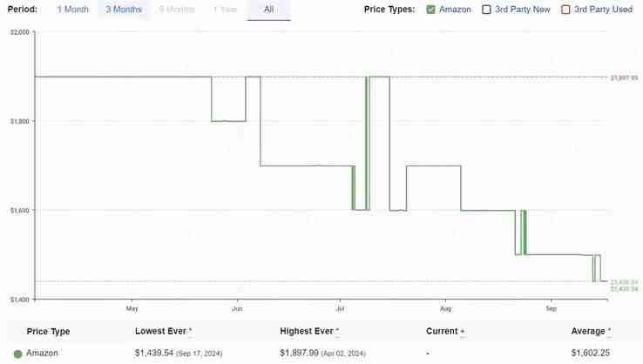Select the 1 Month period tab

point(72,10)
